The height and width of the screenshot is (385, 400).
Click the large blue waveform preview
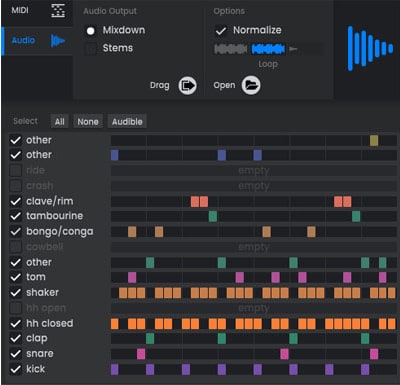[370, 49]
